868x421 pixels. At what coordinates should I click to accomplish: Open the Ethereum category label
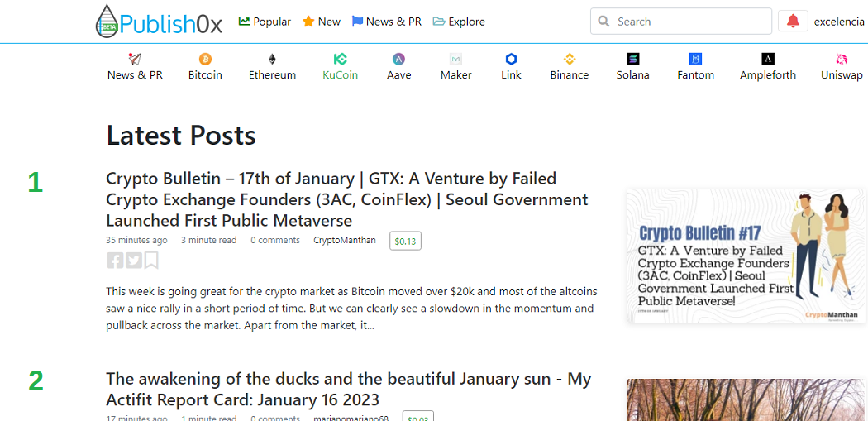click(x=272, y=74)
